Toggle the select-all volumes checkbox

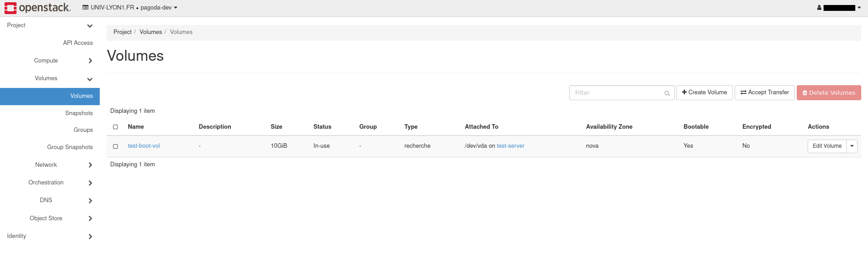[x=116, y=127]
